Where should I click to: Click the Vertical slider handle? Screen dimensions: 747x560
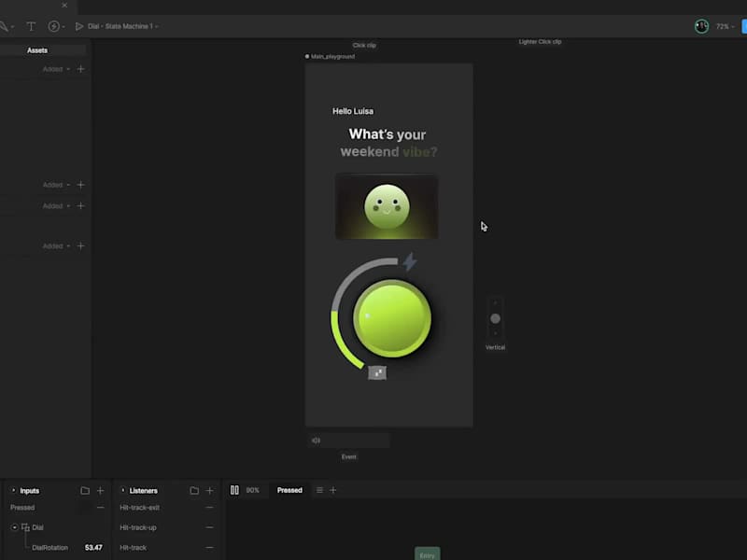496,318
